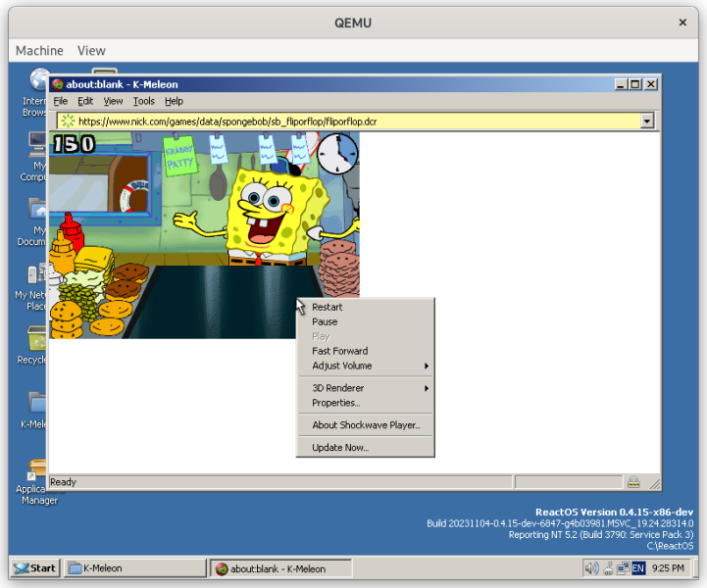Click the red ketchup bottle
This screenshot has width=707, height=588.
click(73, 230)
